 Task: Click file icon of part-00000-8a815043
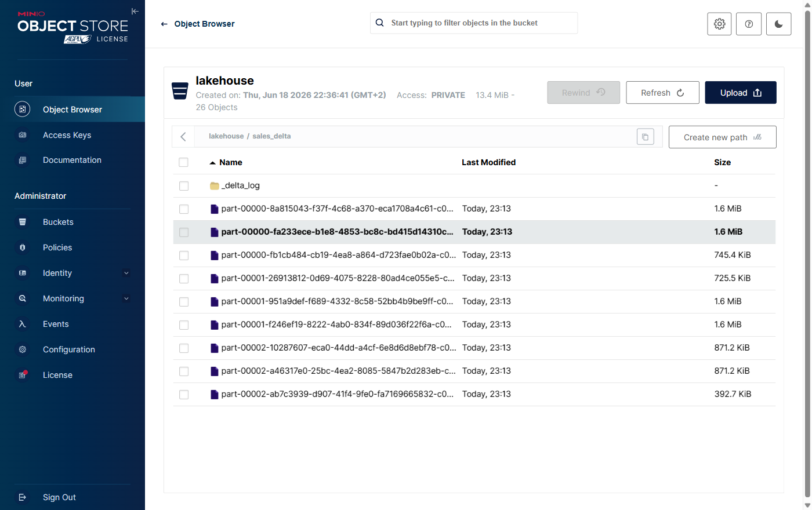coord(215,209)
